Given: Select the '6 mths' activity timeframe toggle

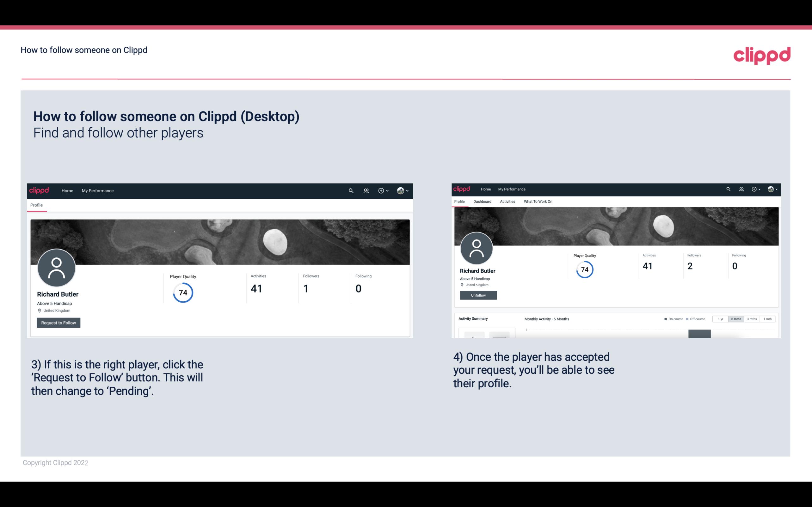Looking at the screenshot, I should pyautogui.click(x=735, y=319).
